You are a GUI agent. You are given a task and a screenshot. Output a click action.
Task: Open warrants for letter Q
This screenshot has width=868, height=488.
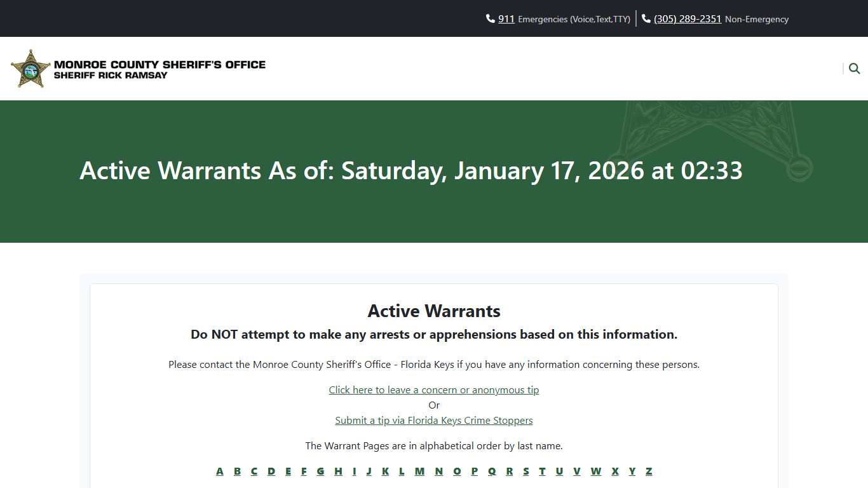492,471
